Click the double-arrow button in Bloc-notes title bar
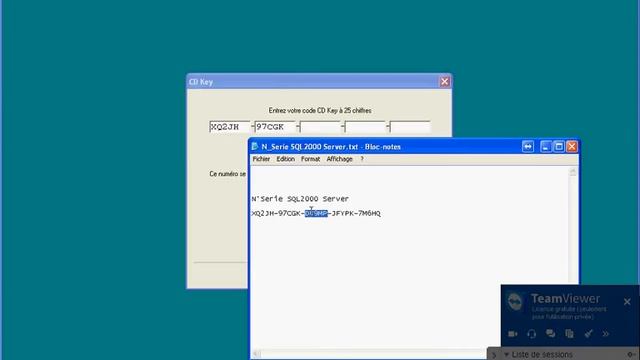 (x=528, y=147)
